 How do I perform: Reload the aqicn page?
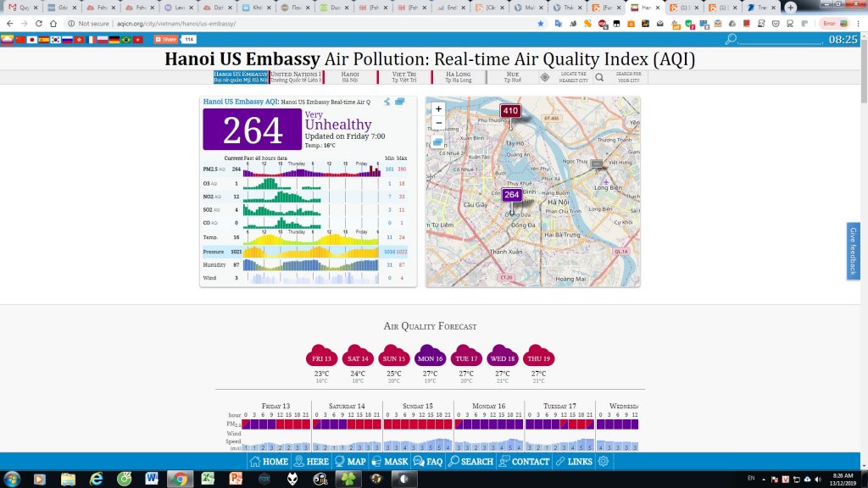pyautogui.click(x=39, y=24)
